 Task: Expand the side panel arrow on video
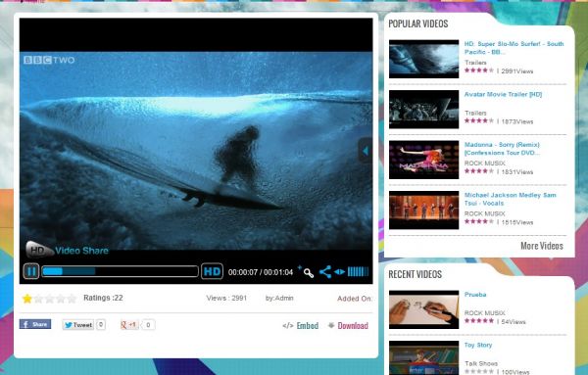(366, 151)
